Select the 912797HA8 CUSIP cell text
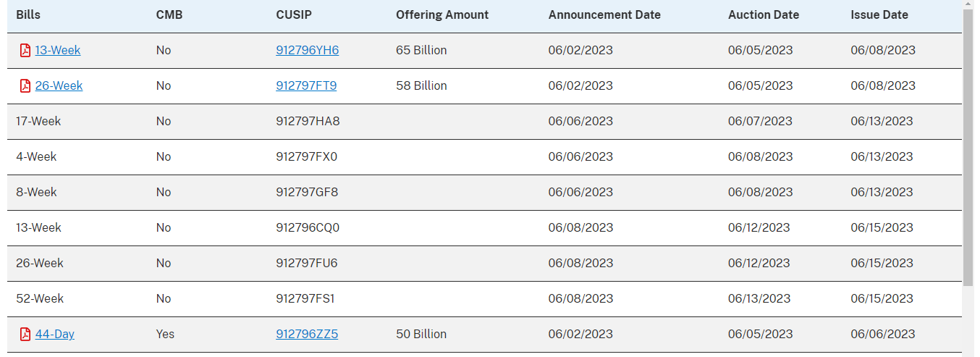 coord(308,122)
